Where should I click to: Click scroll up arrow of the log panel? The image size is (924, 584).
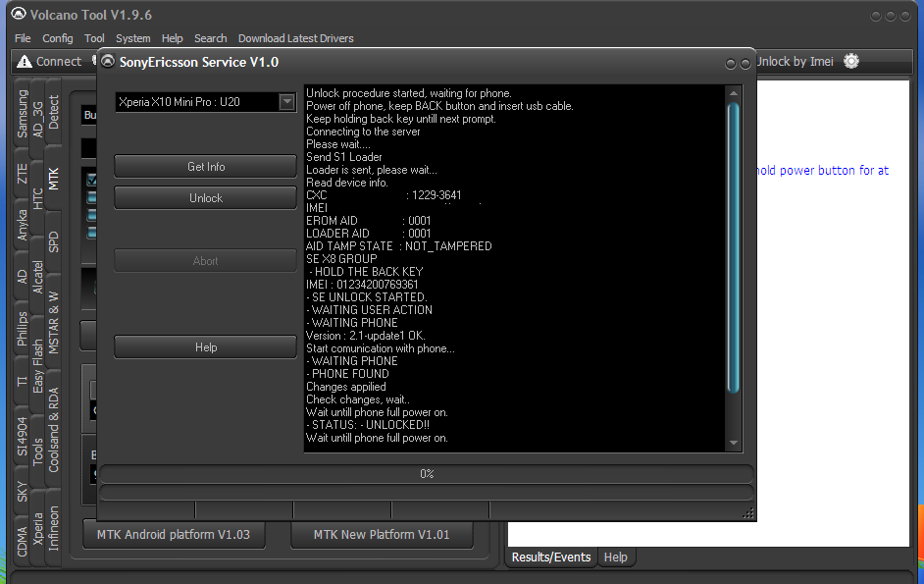pos(734,93)
